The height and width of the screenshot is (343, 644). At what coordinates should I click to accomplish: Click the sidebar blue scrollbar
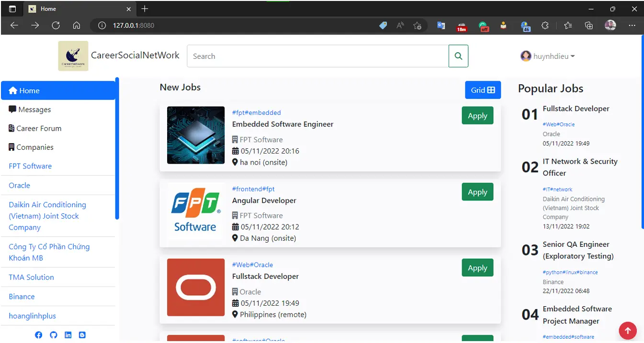pyautogui.click(x=117, y=148)
